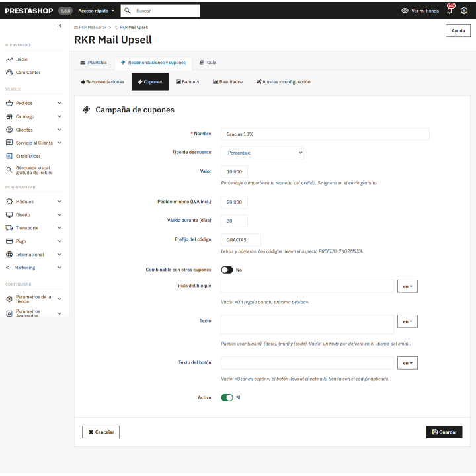Click the Válido durante (días) field

pyautogui.click(x=234, y=221)
